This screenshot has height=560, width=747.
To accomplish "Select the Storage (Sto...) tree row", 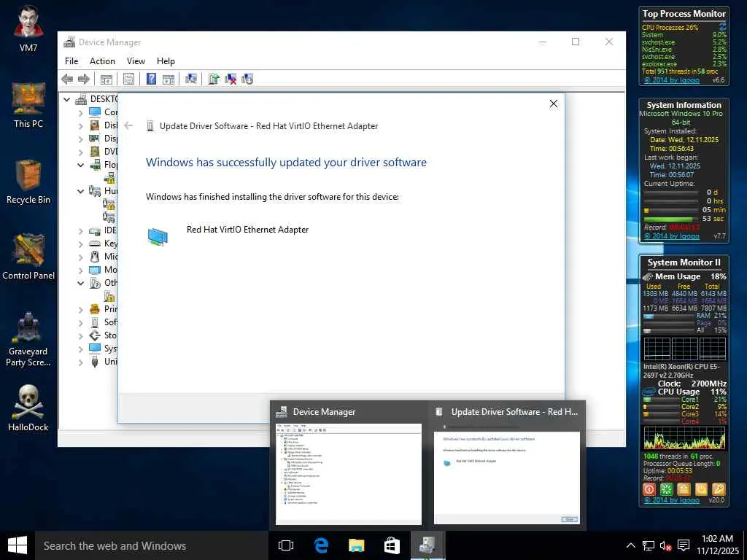I will point(104,335).
